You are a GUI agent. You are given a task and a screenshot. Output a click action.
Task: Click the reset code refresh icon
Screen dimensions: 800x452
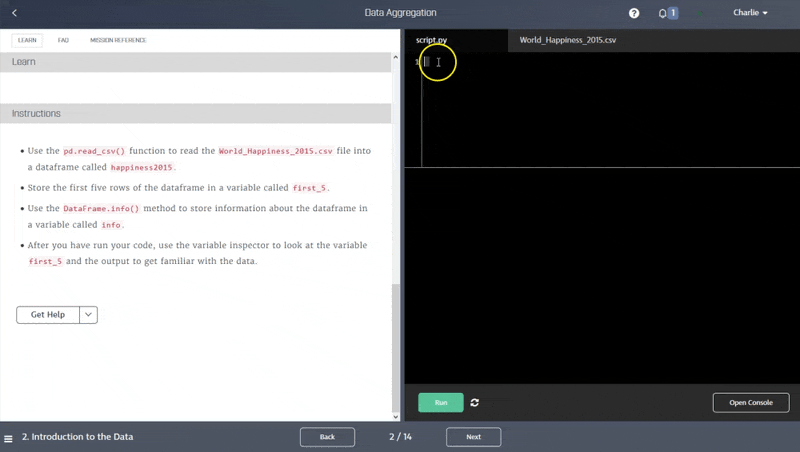(x=474, y=402)
